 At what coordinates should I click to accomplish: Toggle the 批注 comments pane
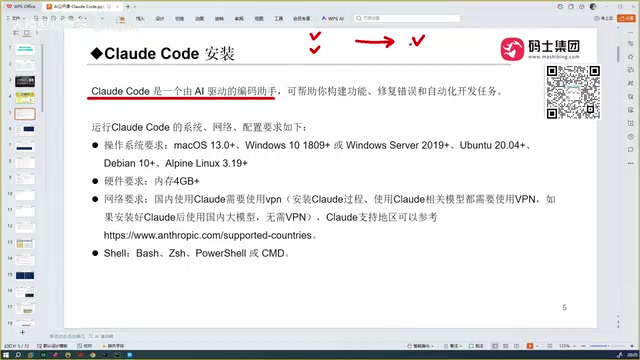476,346
